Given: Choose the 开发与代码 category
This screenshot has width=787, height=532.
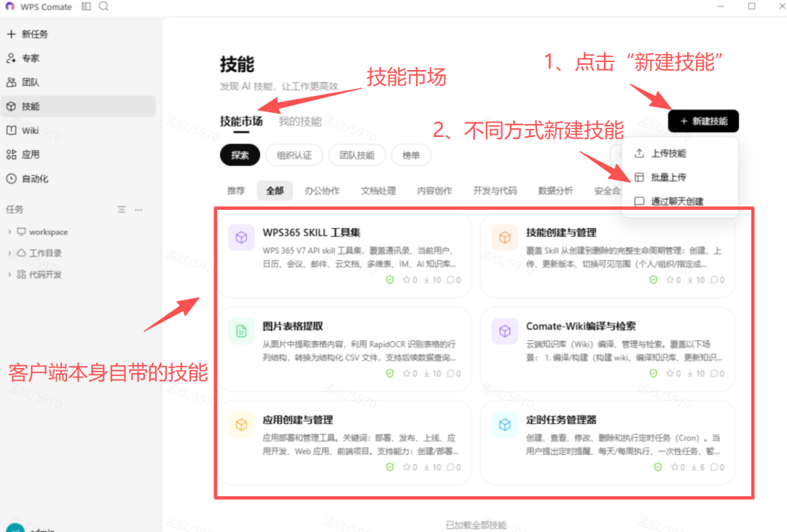Looking at the screenshot, I should coord(495,191).
